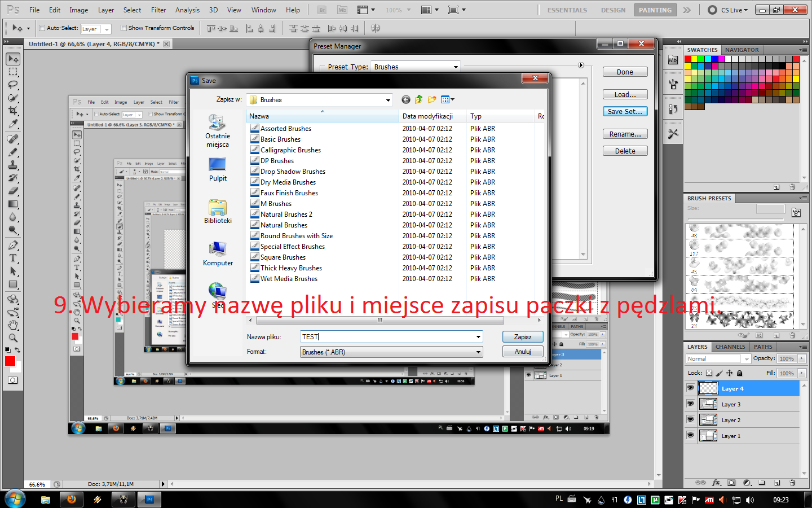
Task: Select the Blur tool
Action: click(x=13, y=217)
